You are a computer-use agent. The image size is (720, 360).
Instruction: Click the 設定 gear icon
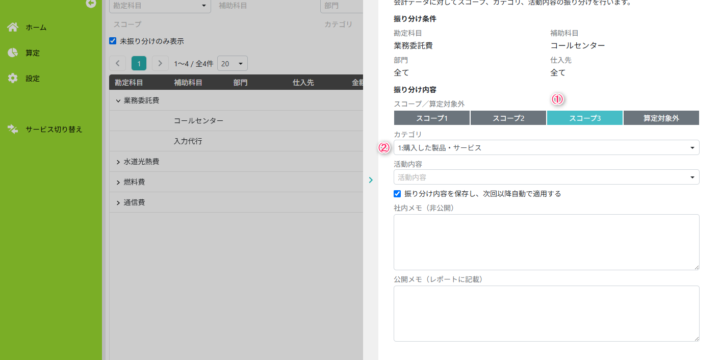point(13,78)
